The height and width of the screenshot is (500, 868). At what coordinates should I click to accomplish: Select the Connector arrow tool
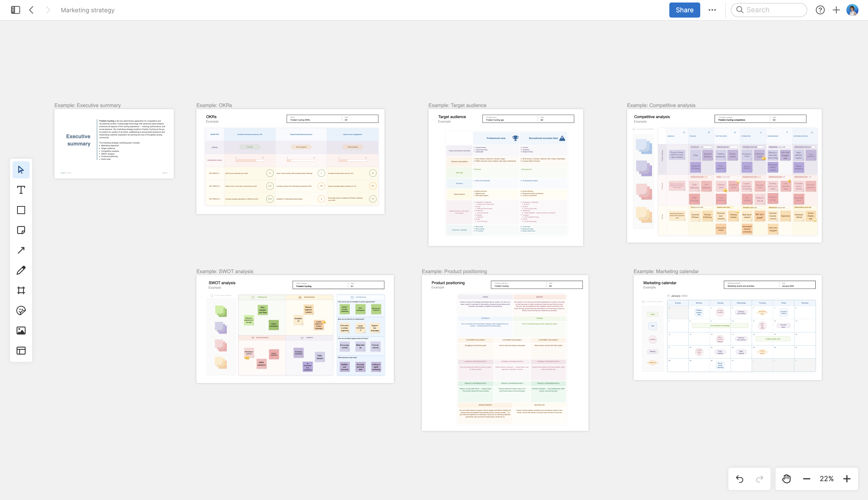point(21,250)
